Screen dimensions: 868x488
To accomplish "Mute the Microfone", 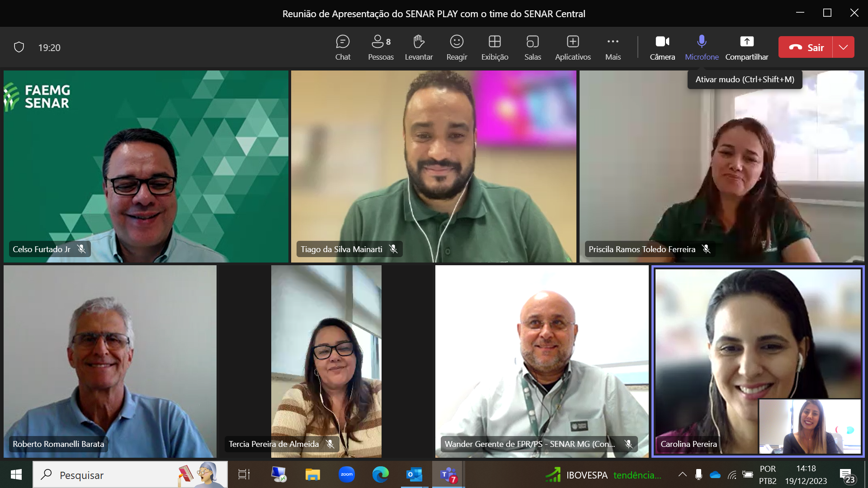I will (x=702, y=47).
